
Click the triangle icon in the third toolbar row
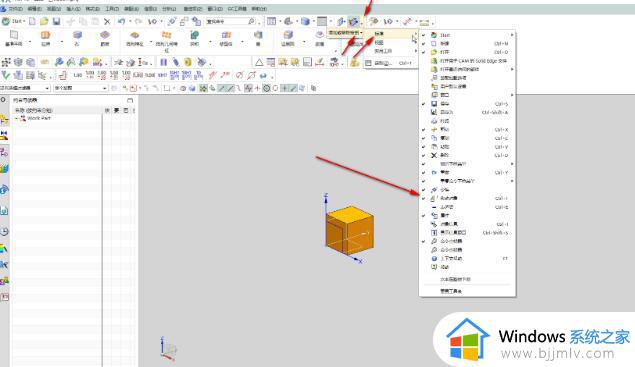point(259,62)
